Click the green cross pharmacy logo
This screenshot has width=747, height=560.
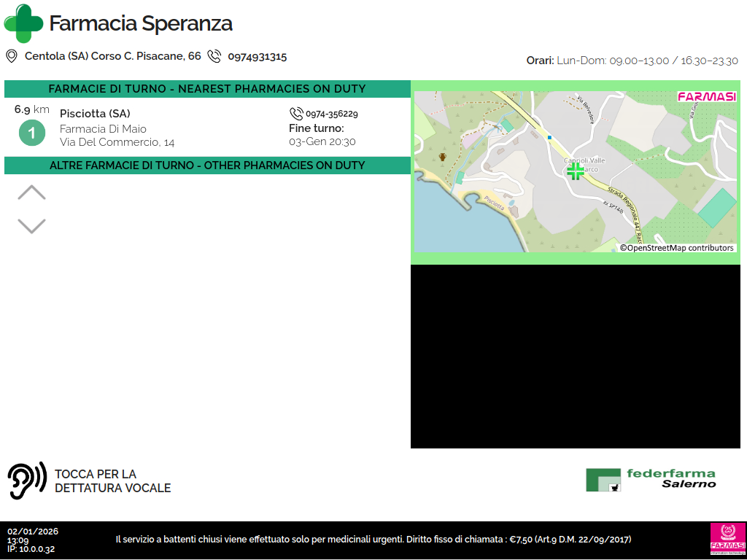(23, 23)
